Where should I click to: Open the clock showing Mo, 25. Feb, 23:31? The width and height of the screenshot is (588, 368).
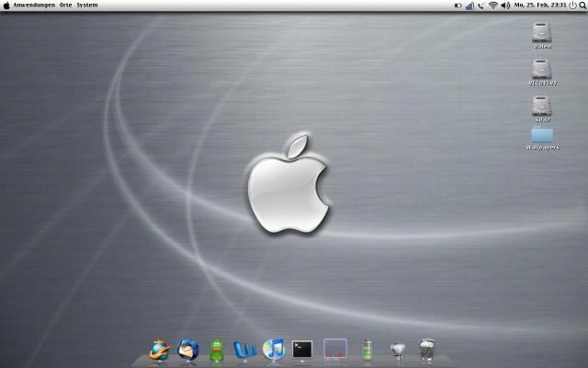point(540,6)
